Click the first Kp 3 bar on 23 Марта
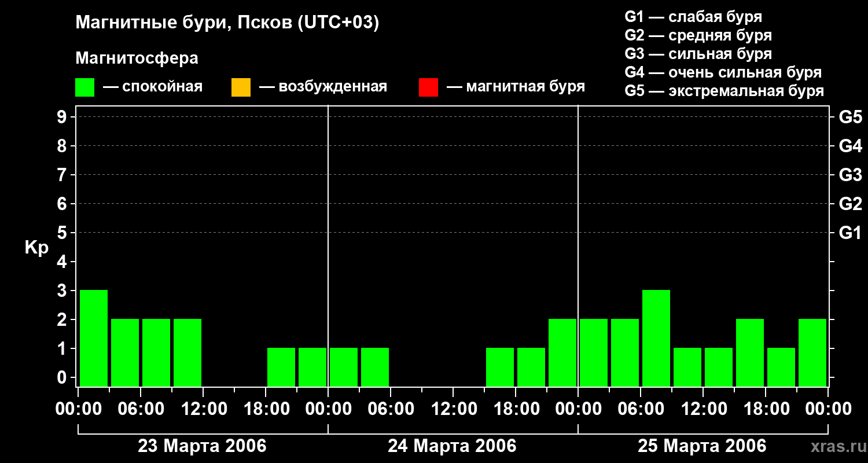868x463 pixels. (94, 337)
